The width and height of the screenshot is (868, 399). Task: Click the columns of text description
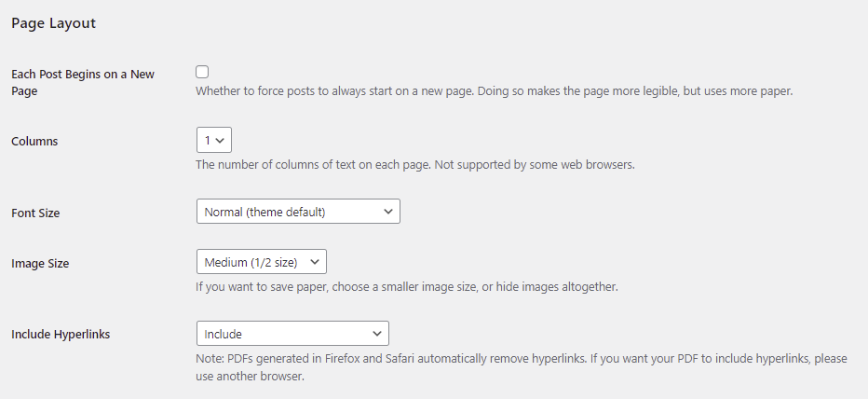[414, 165]
